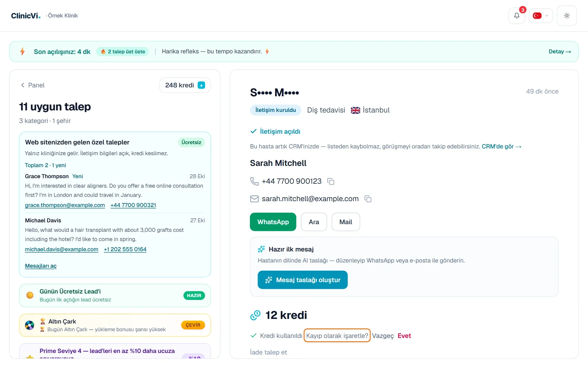
Task: Click the lightning bolt streak icon
Action: (22, 52)
